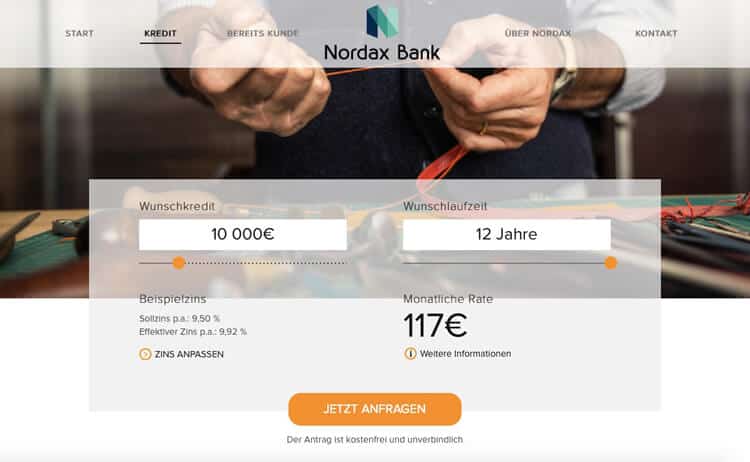The image size is (750, 462).
Task: Click the info icon beside Weitere Informationen
Action: tap(410, 353)
